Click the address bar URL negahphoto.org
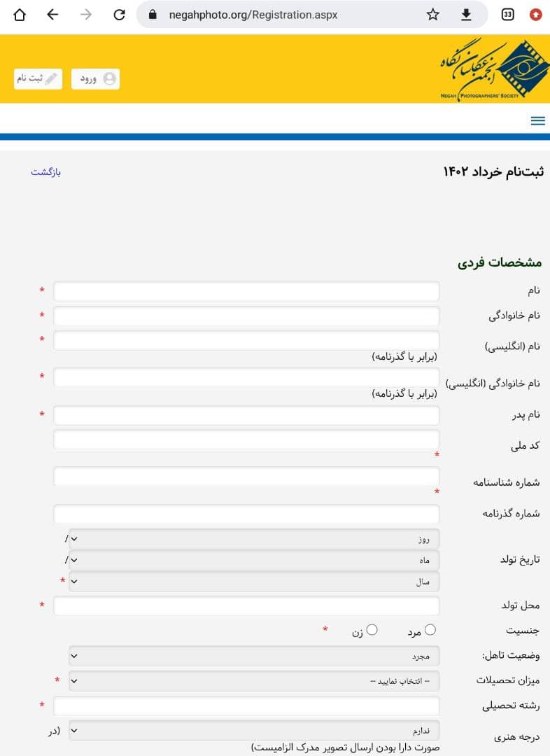 pyautogui.click(x=253, y=15)
